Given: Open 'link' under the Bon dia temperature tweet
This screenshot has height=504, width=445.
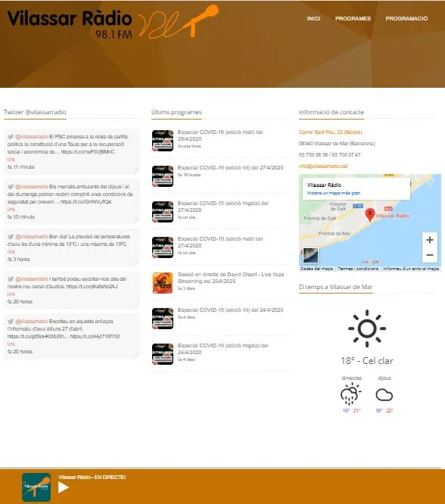Looking at the screenshot, I should tap(11, 252).
